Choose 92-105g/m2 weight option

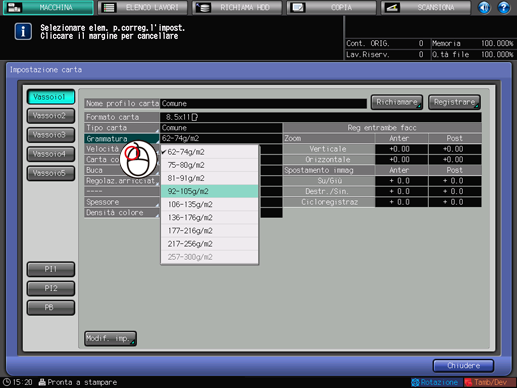pos(209,191)
